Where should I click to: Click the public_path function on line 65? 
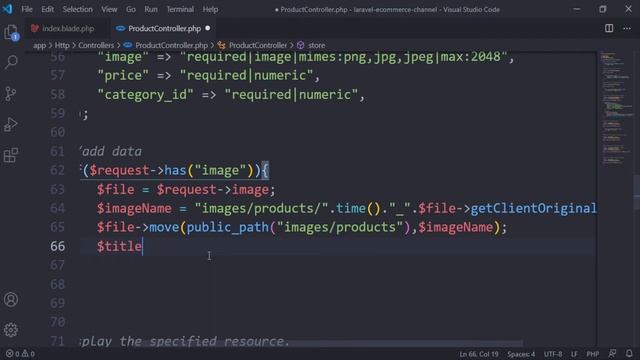[x=228, y=227]
